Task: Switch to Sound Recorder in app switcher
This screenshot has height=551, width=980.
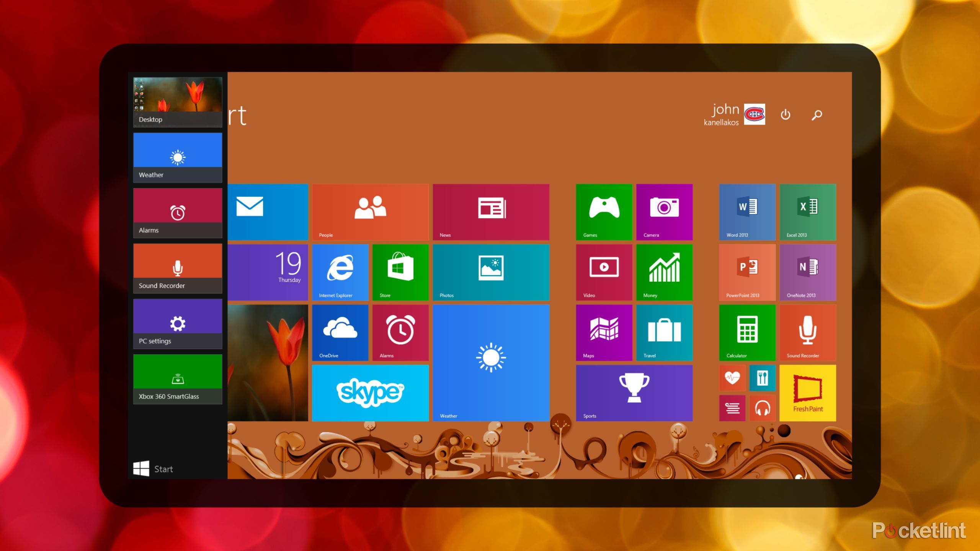Action: coord(178,268)
